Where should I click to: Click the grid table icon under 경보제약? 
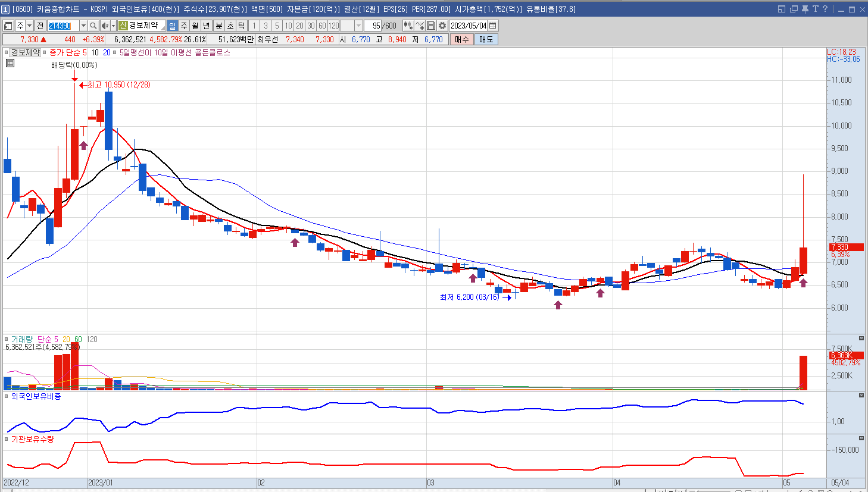tap(10, 63)
